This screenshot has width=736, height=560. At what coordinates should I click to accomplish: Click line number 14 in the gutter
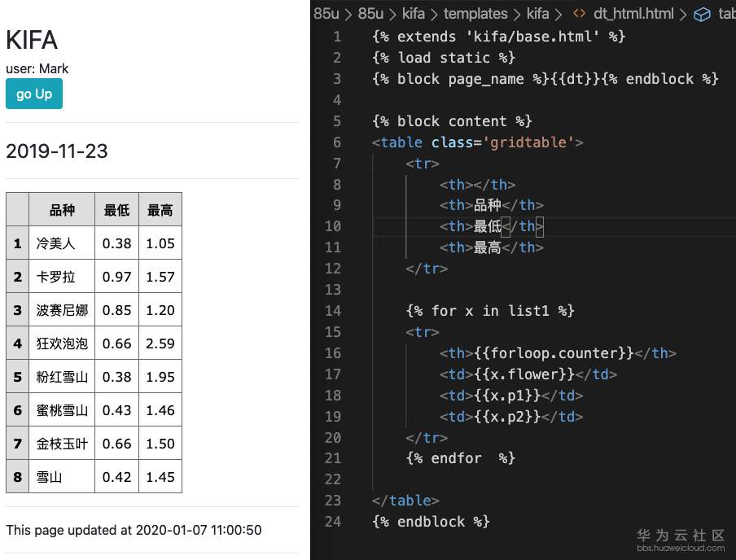pyautogui.click(x=332, y=311)
